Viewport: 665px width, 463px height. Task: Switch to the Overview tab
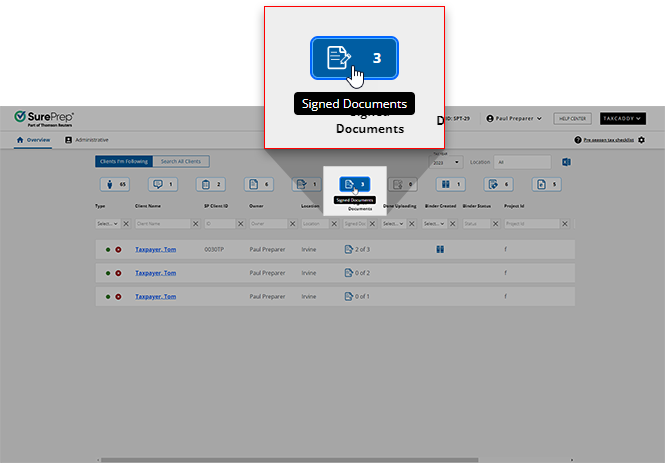coord(33,140)
